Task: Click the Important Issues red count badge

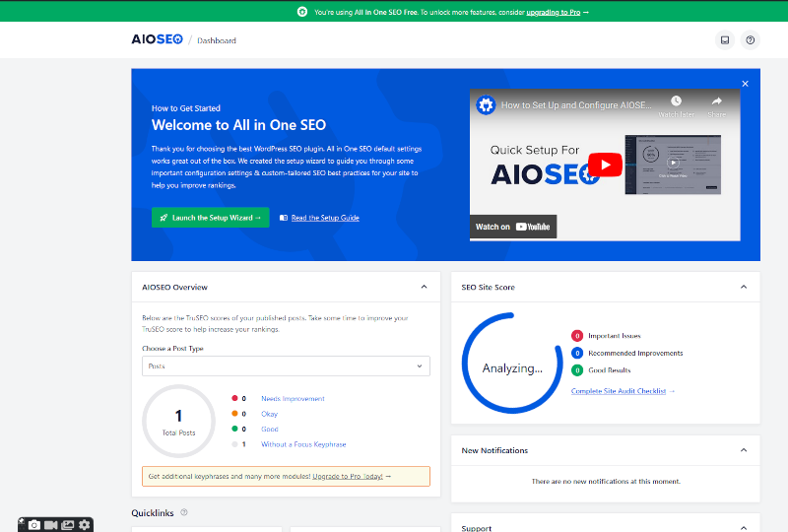Action: (577, 336)
